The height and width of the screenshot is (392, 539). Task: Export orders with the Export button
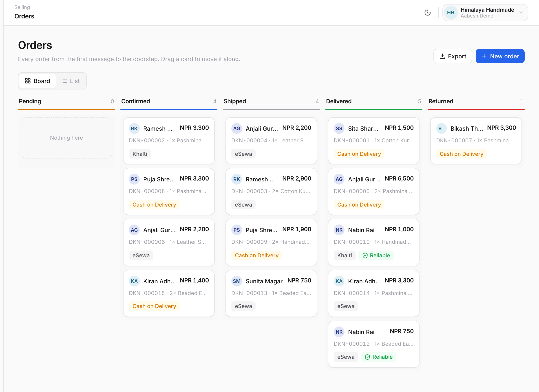pyautogui.click(x=453, y=56)
